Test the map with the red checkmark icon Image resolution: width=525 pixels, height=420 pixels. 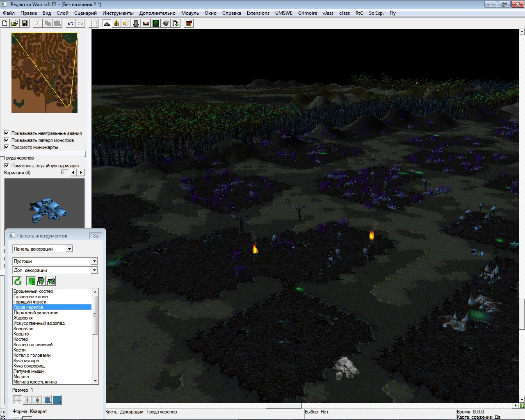click(189, 23)
